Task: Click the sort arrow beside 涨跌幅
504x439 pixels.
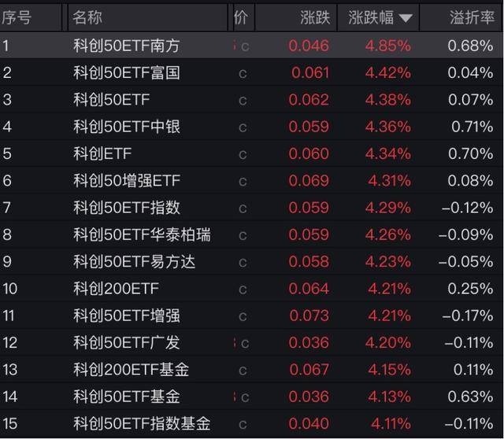Action: (406, 18)
